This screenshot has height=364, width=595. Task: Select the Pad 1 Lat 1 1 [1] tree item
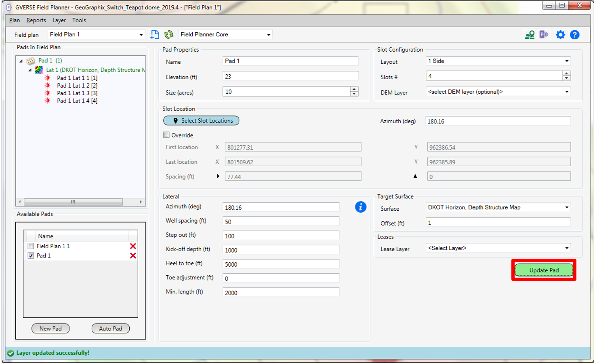point(77,78)
